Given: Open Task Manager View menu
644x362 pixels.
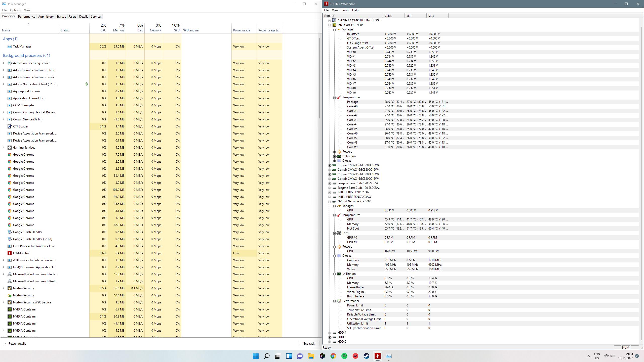Looking at the screenshot, I should (27, 10).
